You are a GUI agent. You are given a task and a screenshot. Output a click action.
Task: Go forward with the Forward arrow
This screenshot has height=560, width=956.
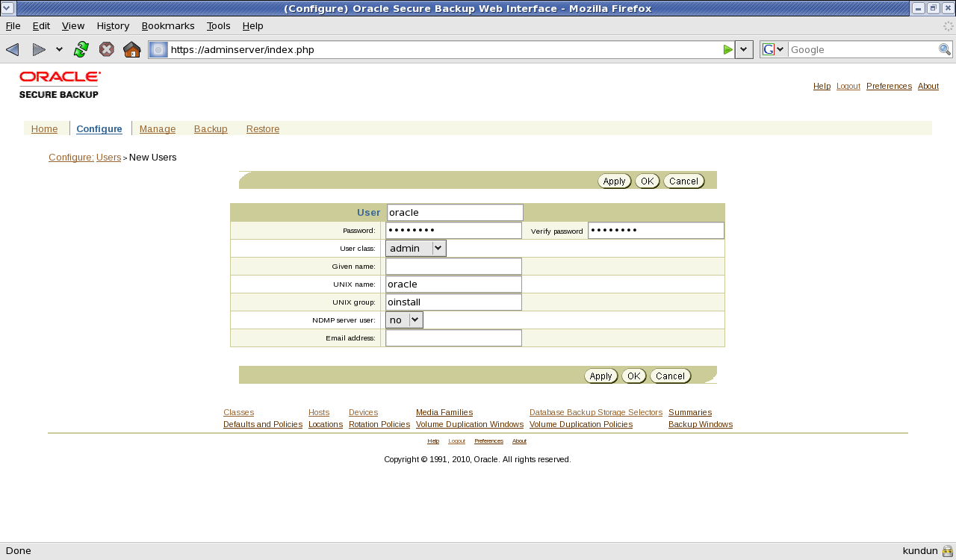click(x=39, y=50)
